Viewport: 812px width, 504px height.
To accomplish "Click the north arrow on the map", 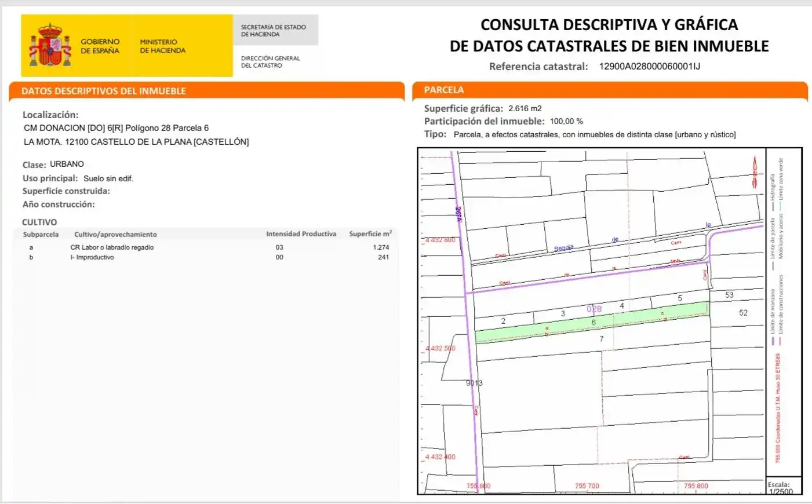I will coord(755,171).
